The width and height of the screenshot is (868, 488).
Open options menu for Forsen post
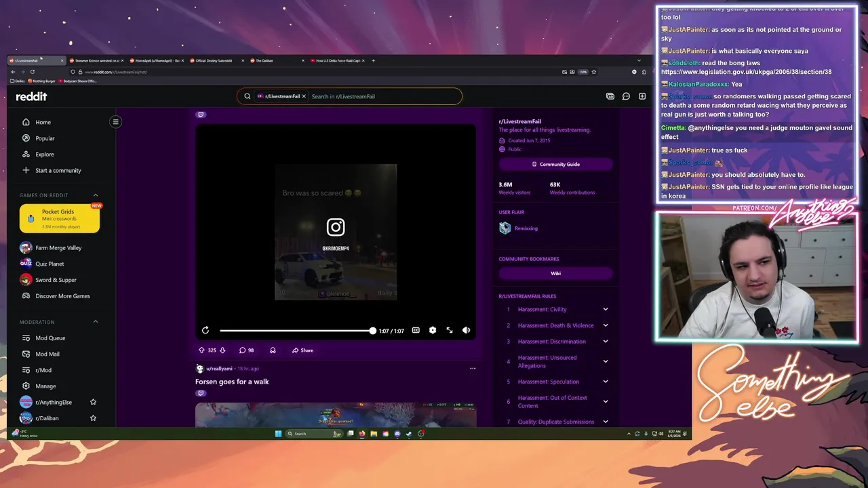click(473, 369)
